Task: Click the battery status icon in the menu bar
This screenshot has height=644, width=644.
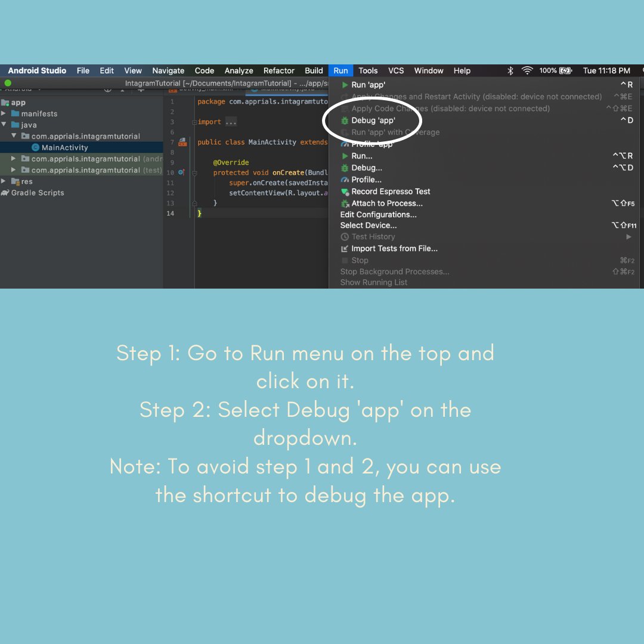Action: (x=565, y=70)
